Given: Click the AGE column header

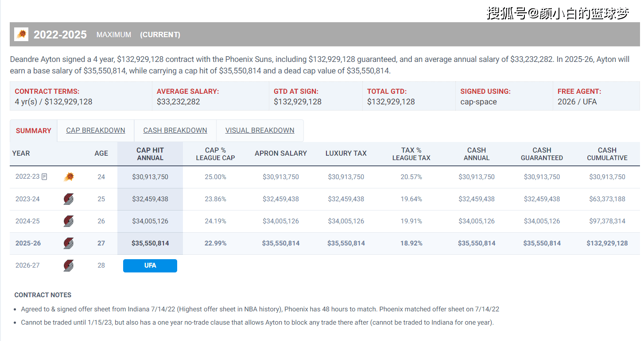Looking at the screenshot, I should point(101,153).
